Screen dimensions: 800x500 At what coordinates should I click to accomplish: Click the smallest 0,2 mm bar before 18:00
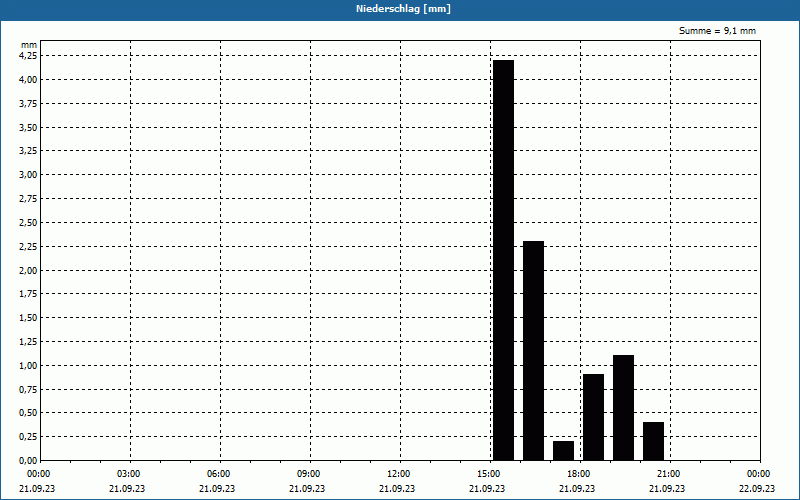click(563, 451)
